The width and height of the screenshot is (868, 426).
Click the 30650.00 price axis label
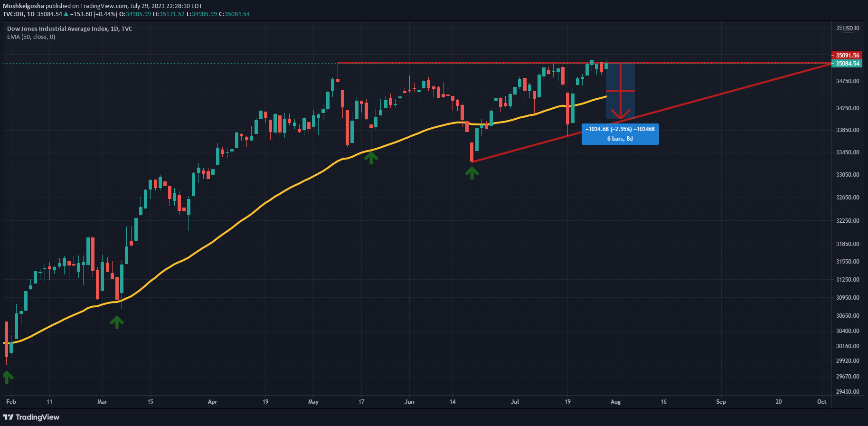[848, 316]
